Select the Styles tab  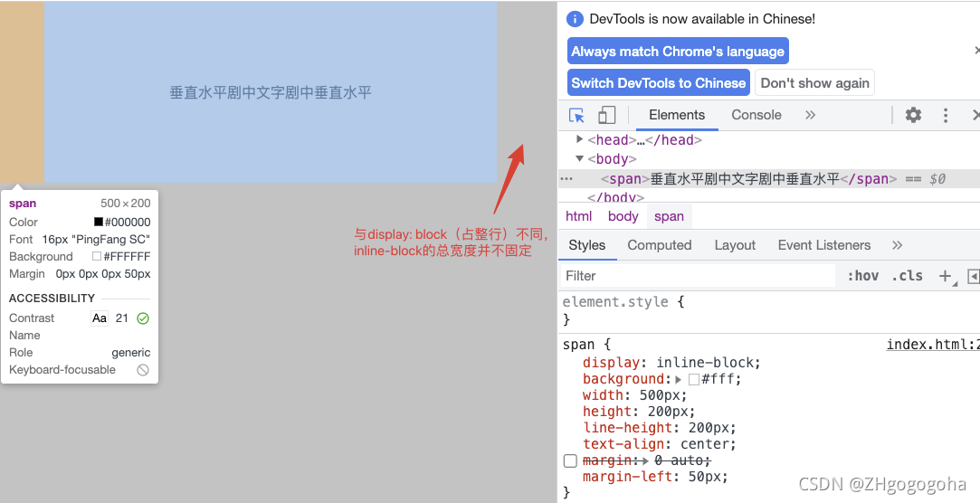tap(587, 245)
